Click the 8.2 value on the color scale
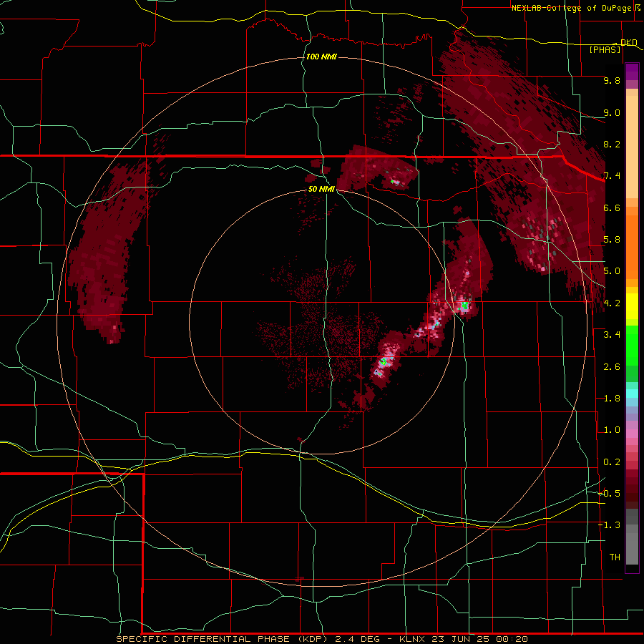The width and height of the screenshot is (644, 644). pos(612,144)
